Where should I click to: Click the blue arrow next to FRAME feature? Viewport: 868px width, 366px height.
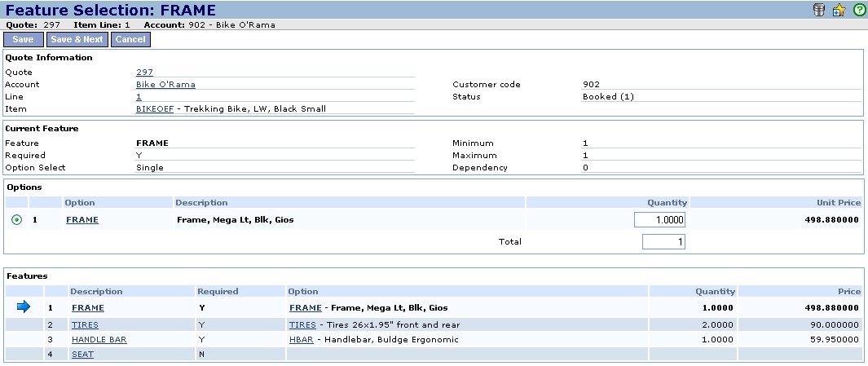pyautogui.click(x=24, y=307)
